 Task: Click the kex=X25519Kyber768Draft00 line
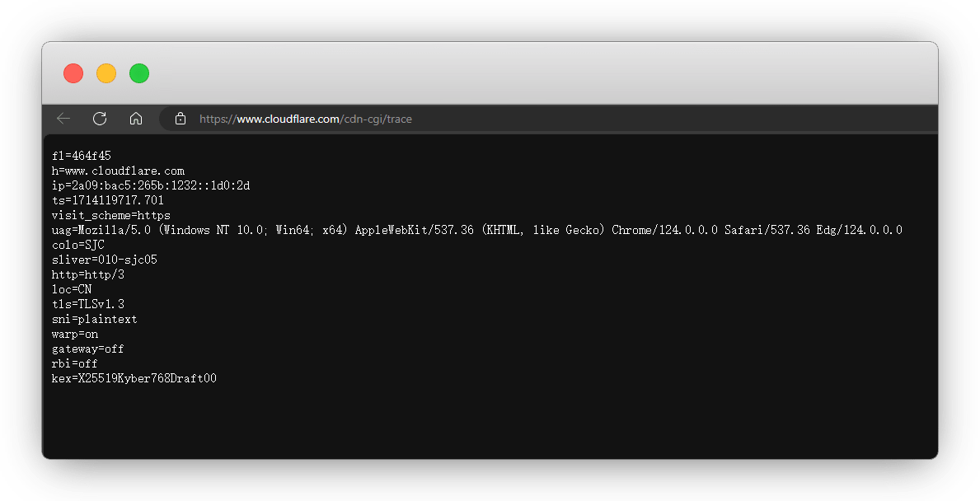tap(134, 378)
